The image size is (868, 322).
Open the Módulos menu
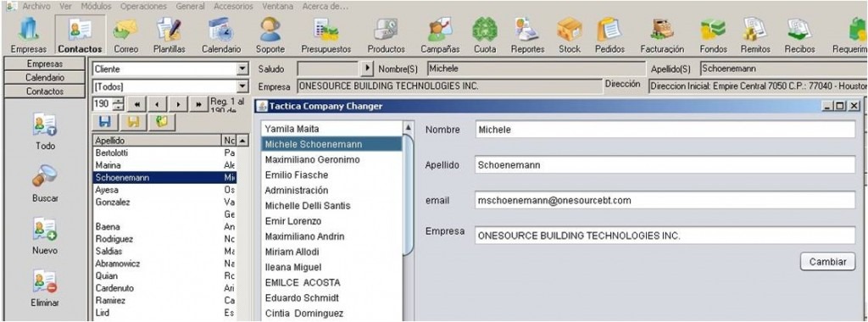tap(96, 7)
